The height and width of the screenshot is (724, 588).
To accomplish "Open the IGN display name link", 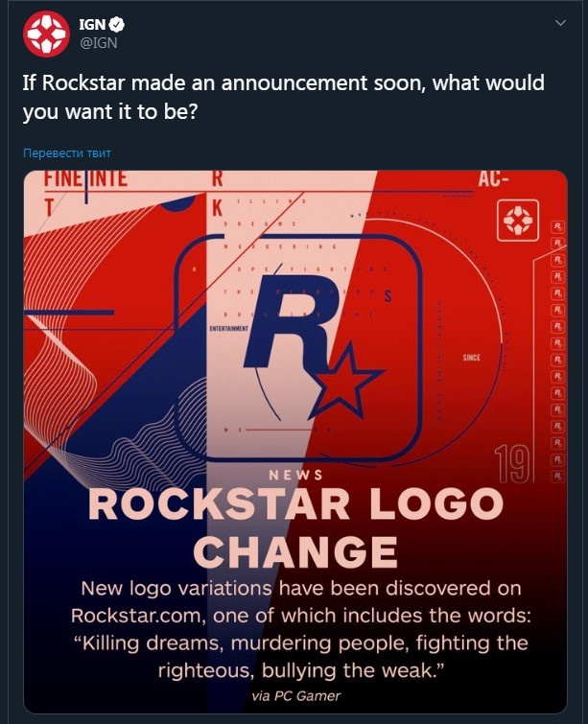I will (x=92, y=25).
